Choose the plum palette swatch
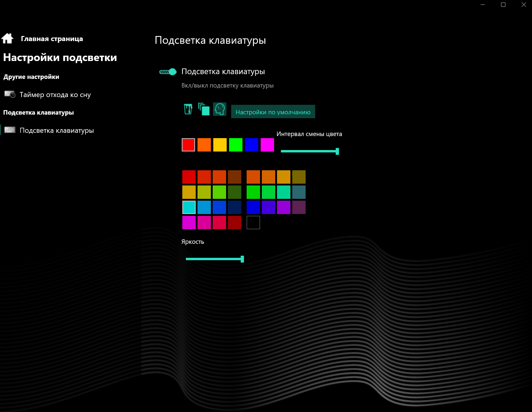 point(299,207)
